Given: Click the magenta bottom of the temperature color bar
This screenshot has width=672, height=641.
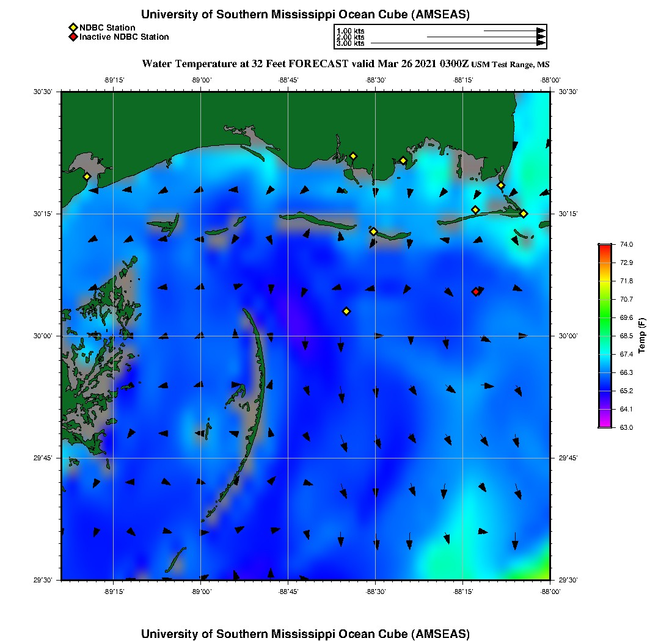Looking at the screenshot, I should [x=604, y=424].
